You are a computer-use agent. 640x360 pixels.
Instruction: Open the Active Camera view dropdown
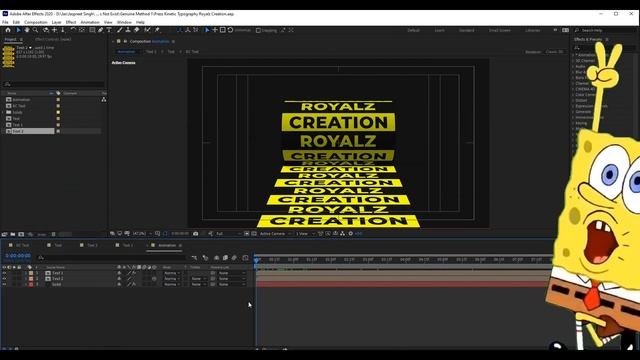tap(276, 233)
